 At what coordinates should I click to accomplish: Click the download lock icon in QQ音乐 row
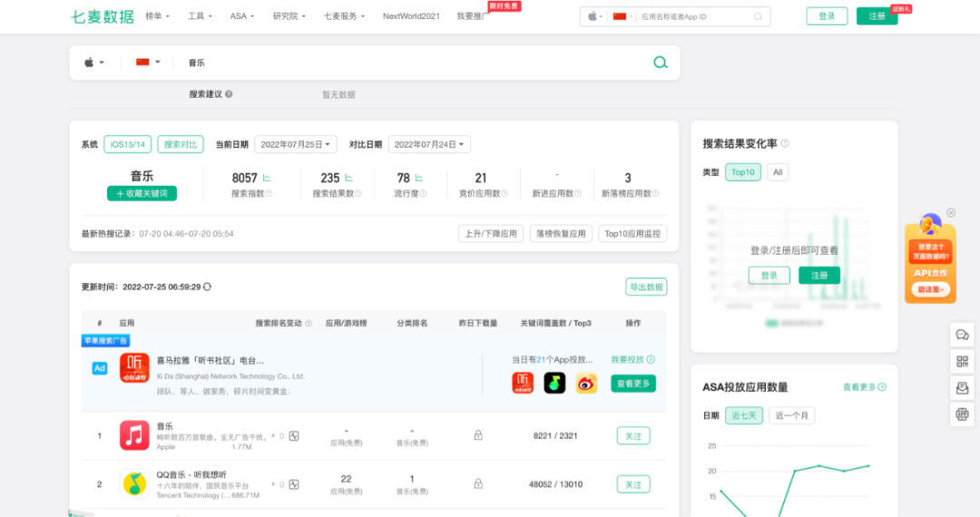(478, 483)
